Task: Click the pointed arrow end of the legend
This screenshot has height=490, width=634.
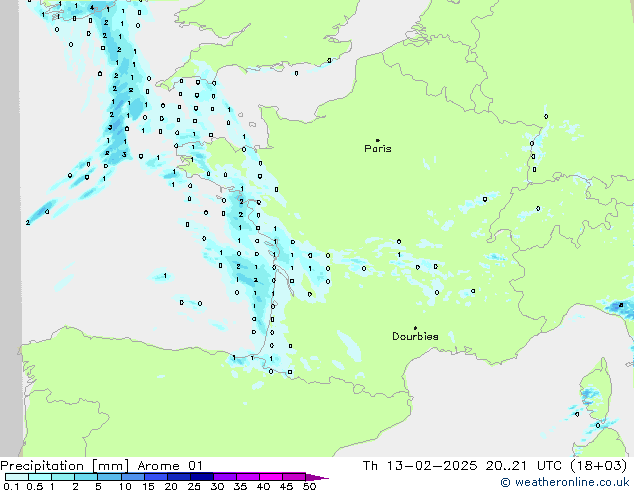Action: [317, 477]
